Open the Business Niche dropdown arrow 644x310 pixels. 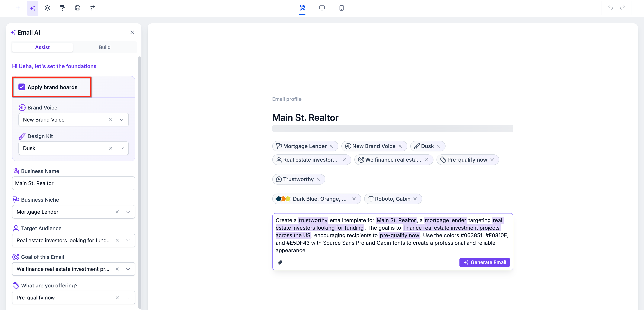pos(128,212)
